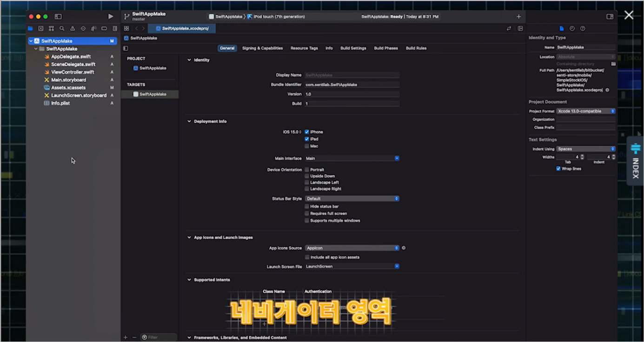This screenshot has height=342, width=644.
Task: Open the Symbol navigator
Action: coord(51,28)
